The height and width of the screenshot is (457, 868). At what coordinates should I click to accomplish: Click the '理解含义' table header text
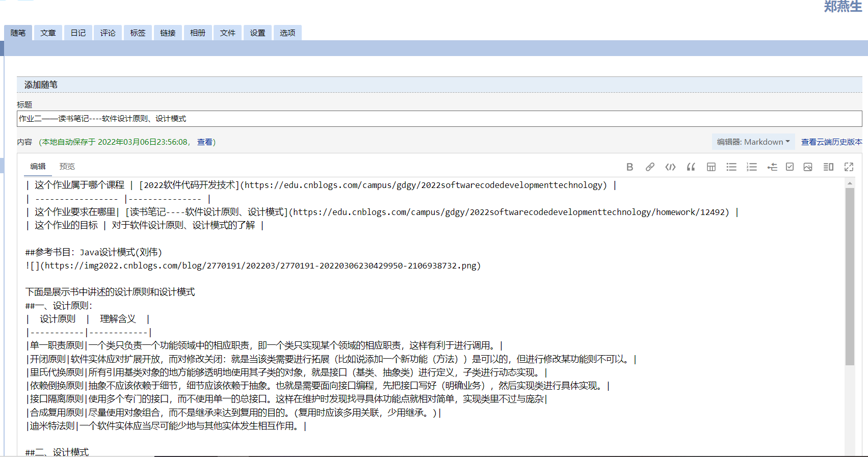pyautogui.click(x=118, y=319)
